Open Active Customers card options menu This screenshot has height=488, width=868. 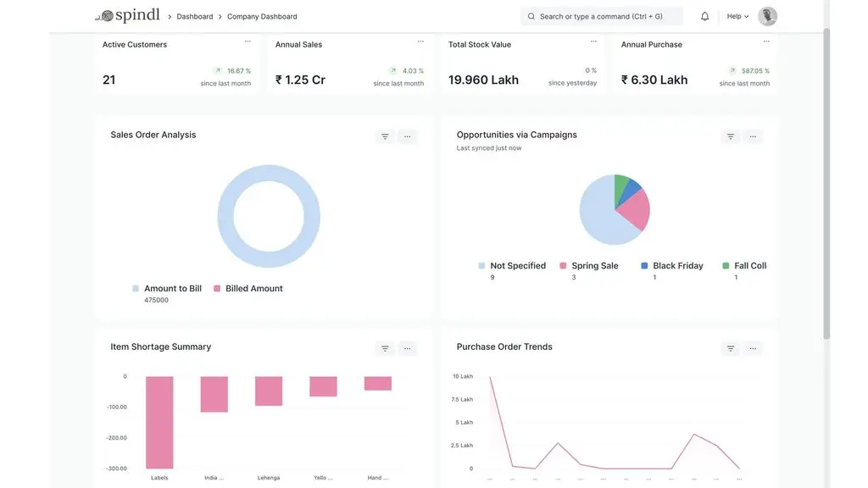point(248,41)
